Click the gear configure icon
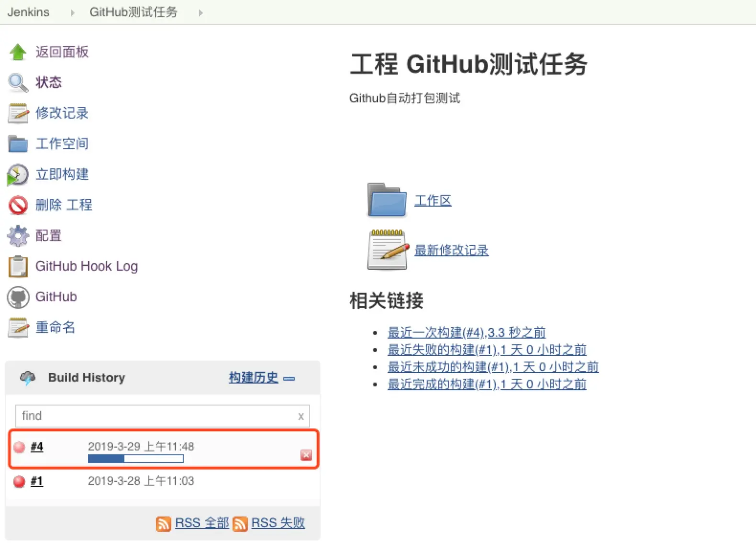 (18, 236)
